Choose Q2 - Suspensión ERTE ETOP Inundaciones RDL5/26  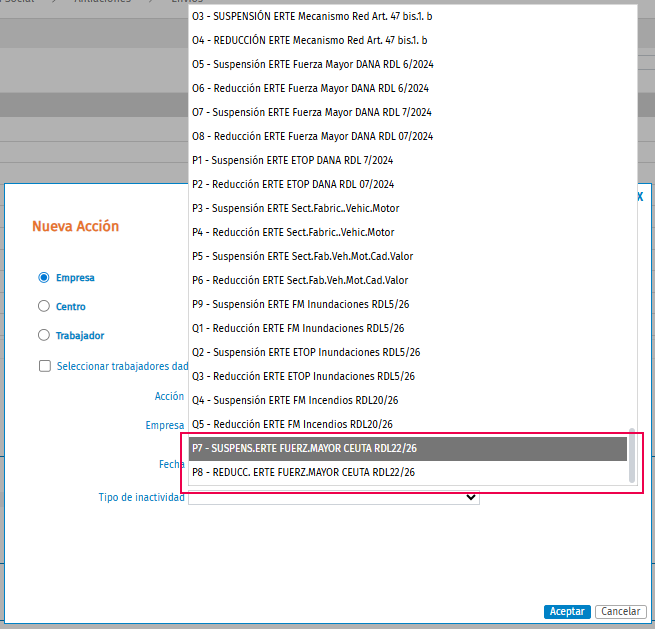408,353
